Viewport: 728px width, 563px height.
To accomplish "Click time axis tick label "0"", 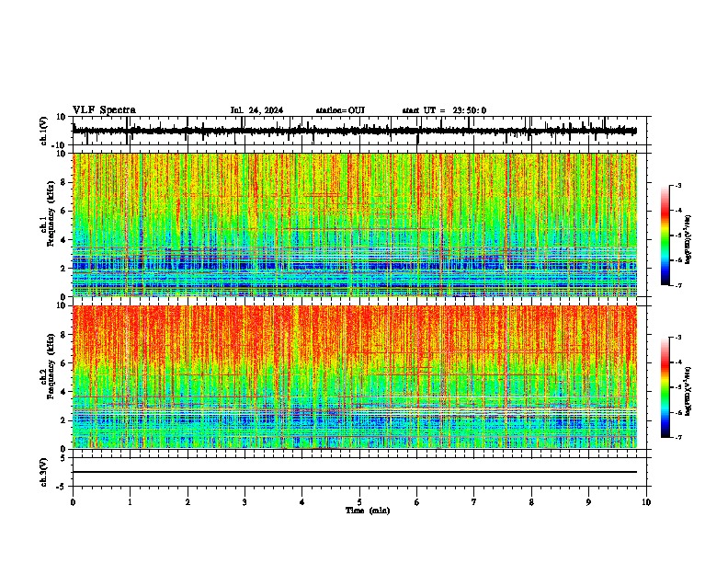I will [73, 502].
